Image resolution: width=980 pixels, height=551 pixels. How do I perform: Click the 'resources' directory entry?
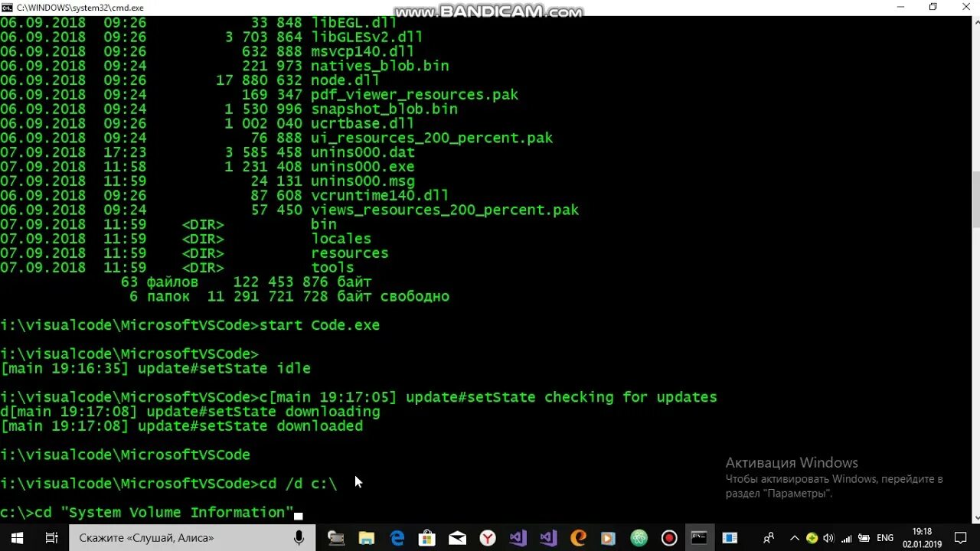tap(349, 253)
